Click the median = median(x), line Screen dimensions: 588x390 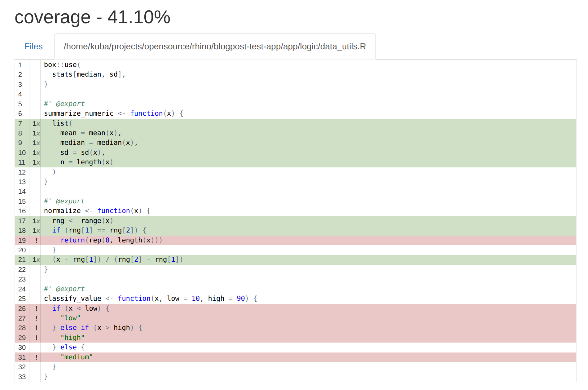[99, 143]
